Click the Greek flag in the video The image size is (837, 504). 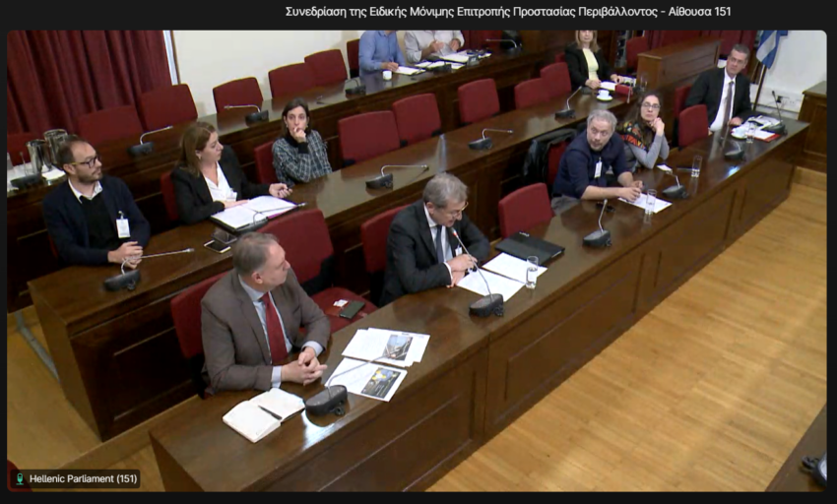point(769,49)
